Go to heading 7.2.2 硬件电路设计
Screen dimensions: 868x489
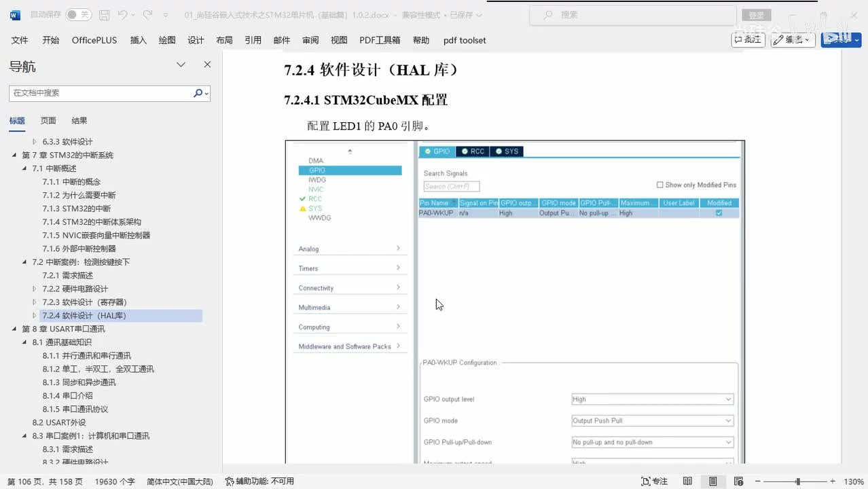[x=75, y=289]
